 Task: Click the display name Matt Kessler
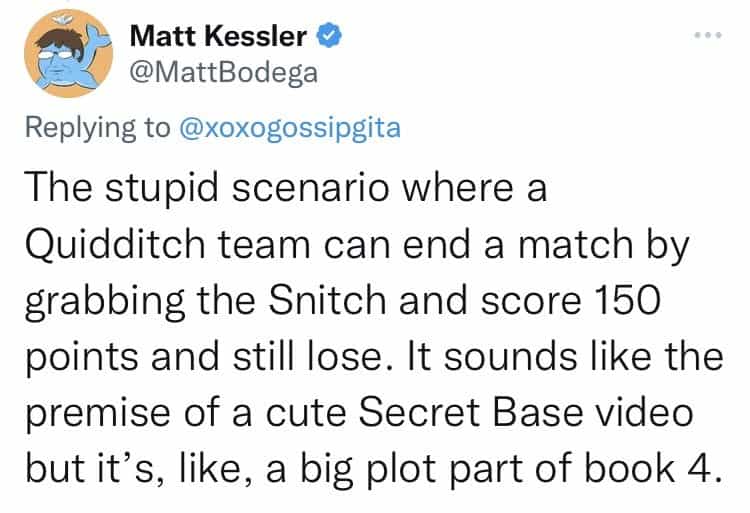pos(219,38)
